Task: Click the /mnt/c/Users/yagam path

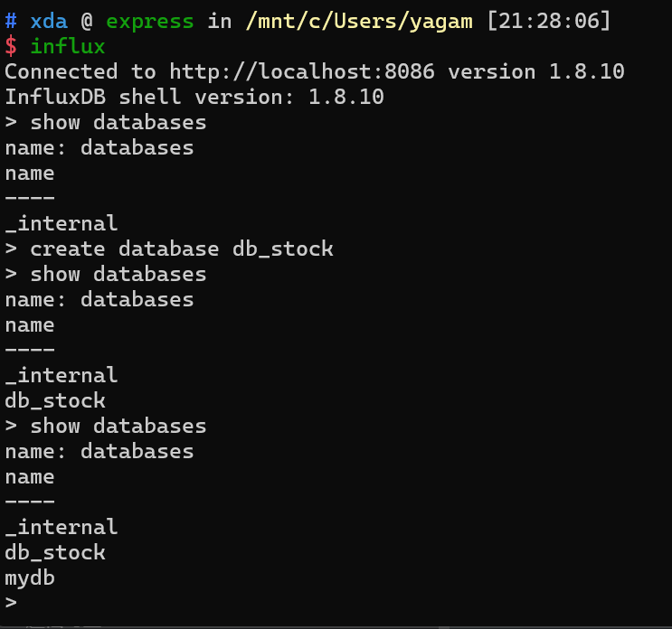Action: pyautogui.click(x=359, y=21)
